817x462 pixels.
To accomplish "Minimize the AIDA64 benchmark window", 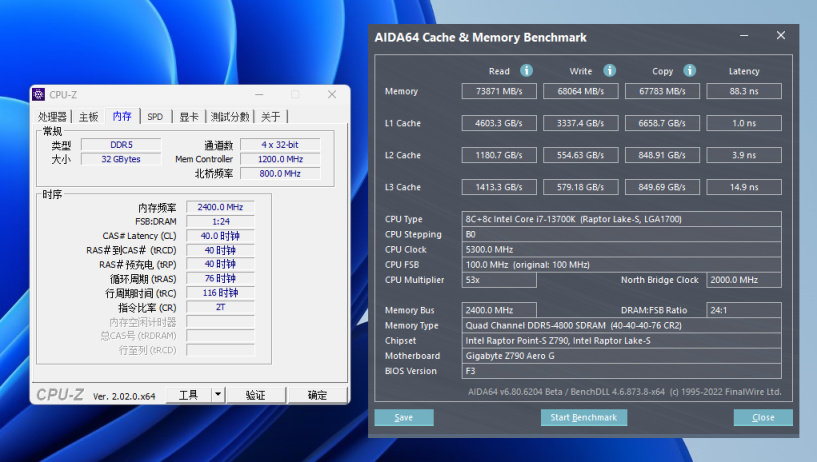I will pyautogui.click(x=744, y=36).
